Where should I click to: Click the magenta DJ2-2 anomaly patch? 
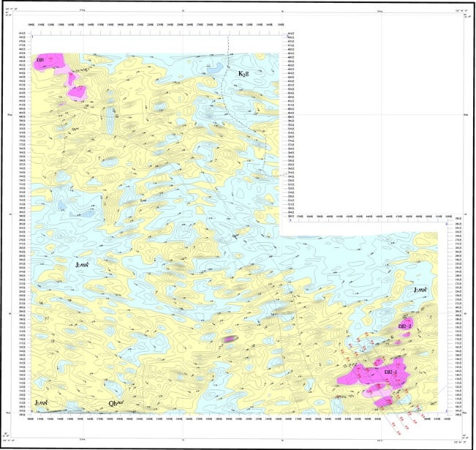click(x=400, y=340)
